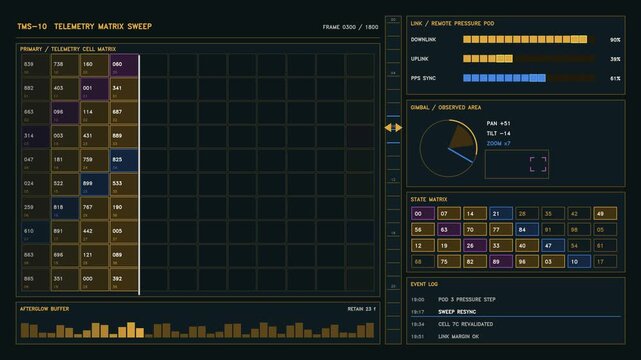Select purple telemetry cell 001
The image size is (641, 360).
click(94, 89)
